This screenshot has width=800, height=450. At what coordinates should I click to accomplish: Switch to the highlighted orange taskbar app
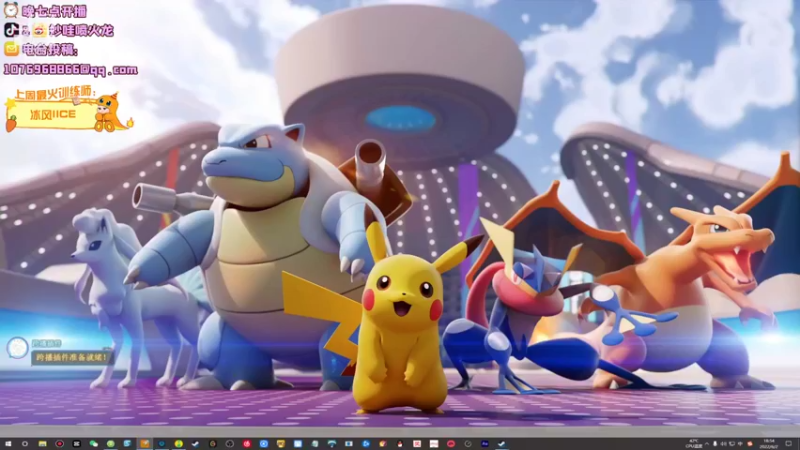click(x=145, y=444)
